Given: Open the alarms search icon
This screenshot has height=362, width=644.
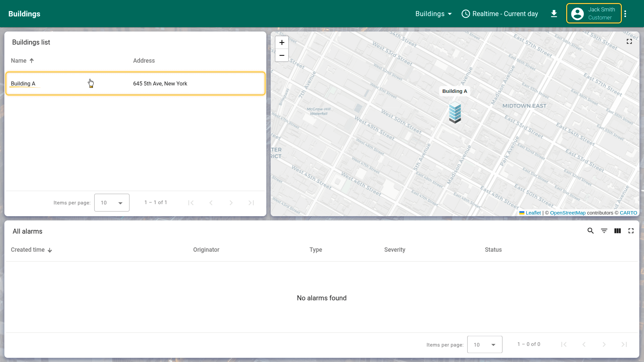Looking at the screenshot, I should [x=591, y=231].
